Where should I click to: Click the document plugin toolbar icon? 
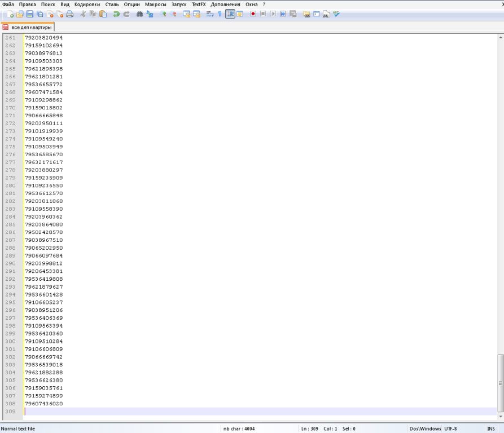coord(326,14)
